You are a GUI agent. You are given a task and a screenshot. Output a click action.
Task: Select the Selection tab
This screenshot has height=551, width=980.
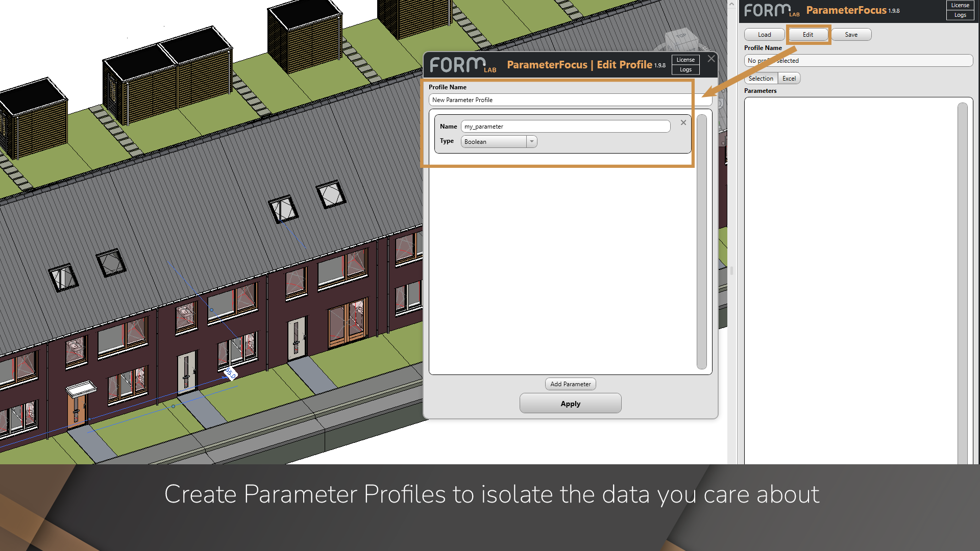(x=761, y=78)
